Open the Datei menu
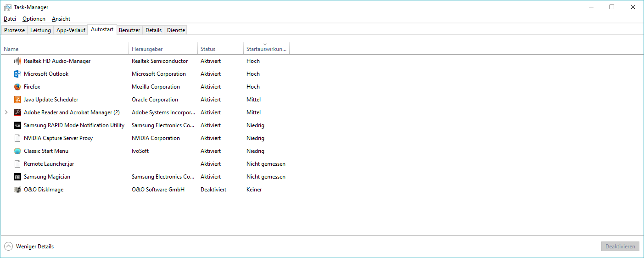Screen dimensions: 644x258 [x=10, y=19]
